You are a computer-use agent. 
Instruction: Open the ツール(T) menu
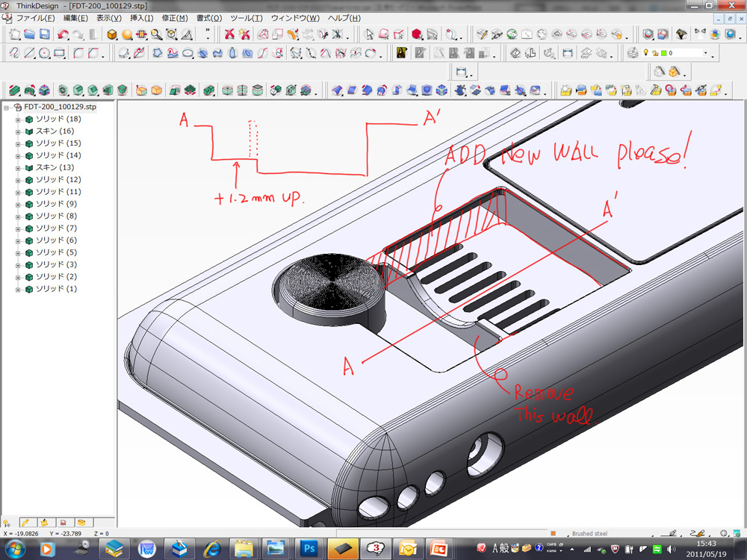[x=246, y=18]
